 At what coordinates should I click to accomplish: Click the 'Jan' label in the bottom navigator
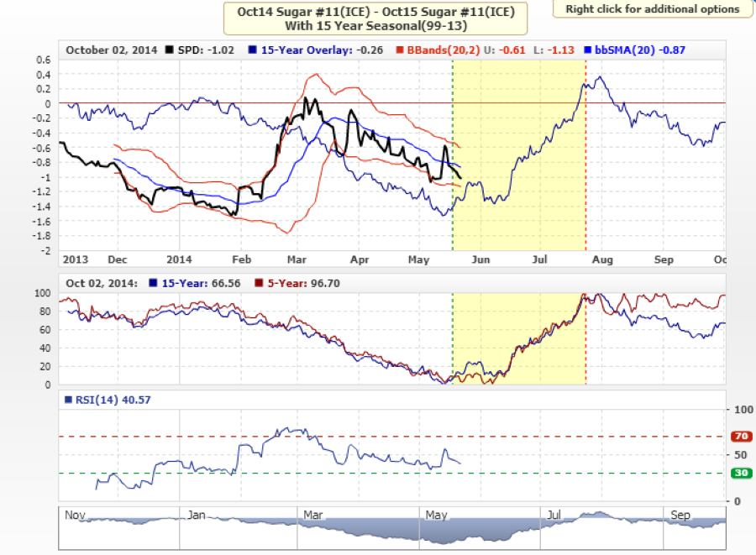(197, 515)
